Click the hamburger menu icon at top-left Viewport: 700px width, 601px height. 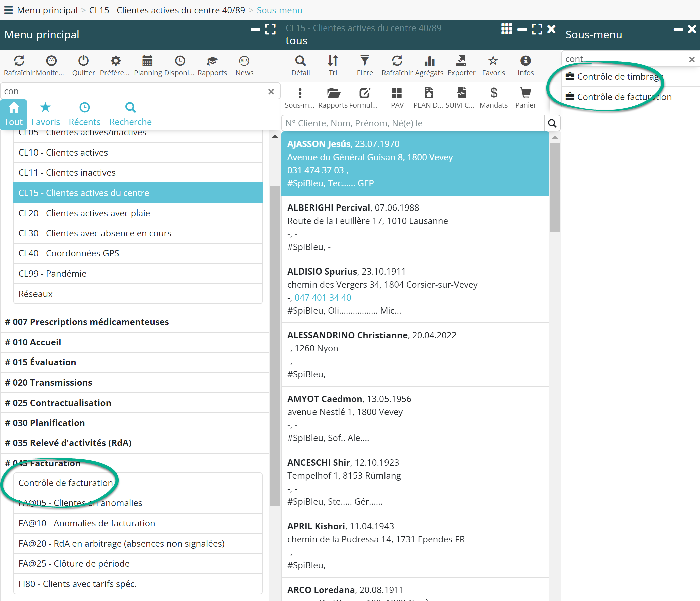pyautogui.click(x=8, y=10)
